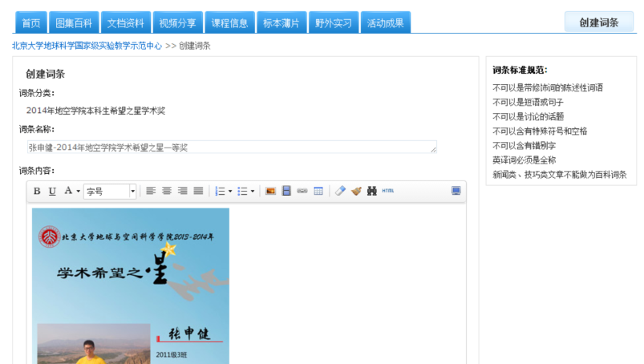Image resolution: width=644 pixels, height=364 pixels.
Task: Expand the font color dropdown arrow
Action: (78, 192)
